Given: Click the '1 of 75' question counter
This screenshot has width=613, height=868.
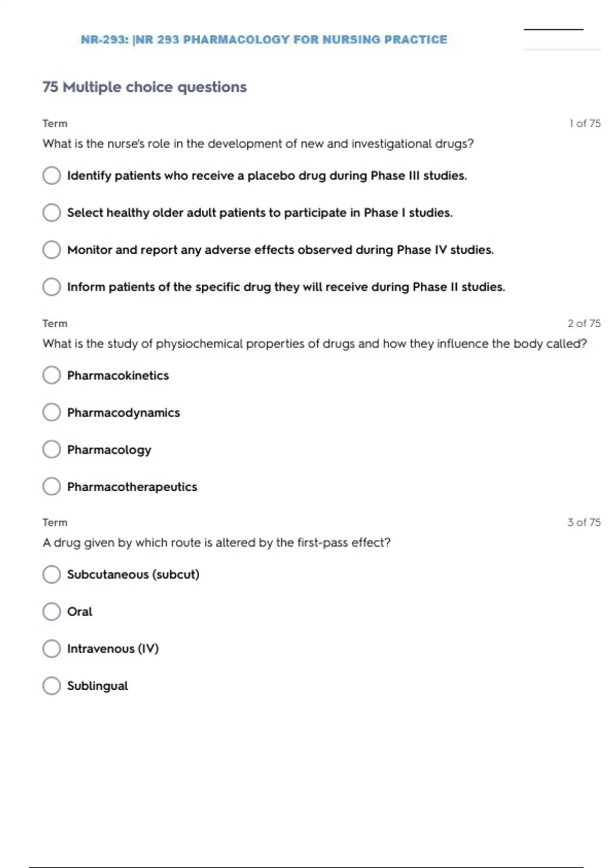Looking at the screenshot, I should coord(585,124).
